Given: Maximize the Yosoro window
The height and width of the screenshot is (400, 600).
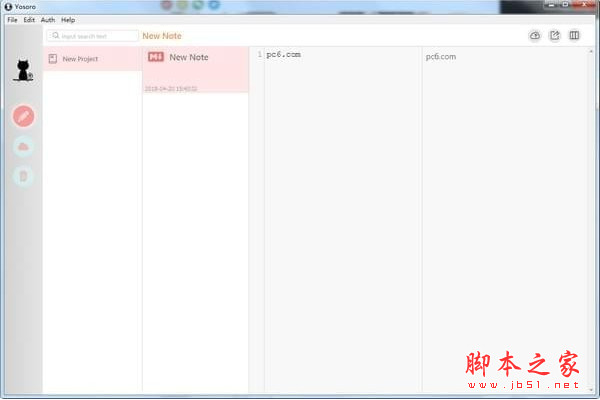Looking at the screenshot, I should [565, 5].
